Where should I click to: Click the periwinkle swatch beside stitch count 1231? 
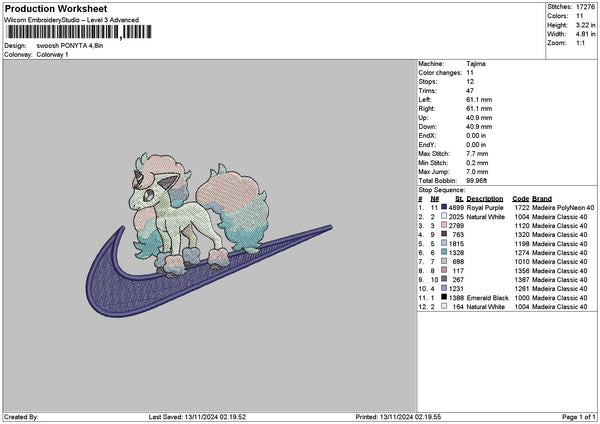click(444, 288)
